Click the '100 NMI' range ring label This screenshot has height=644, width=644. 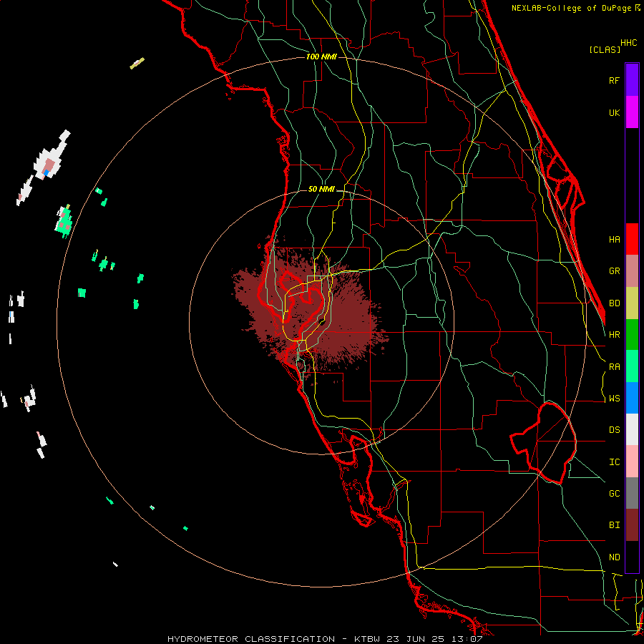point(321,57)
